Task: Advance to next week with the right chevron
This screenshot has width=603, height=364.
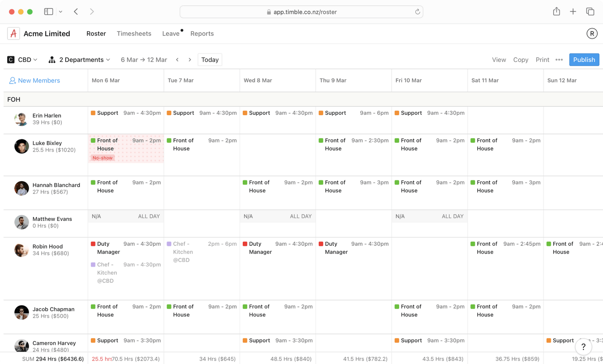Action: point(190,59)
